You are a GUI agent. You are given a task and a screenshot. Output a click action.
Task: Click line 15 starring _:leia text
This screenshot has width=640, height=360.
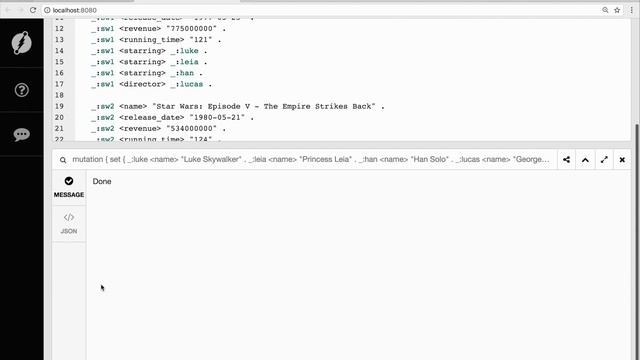(149, 62)
